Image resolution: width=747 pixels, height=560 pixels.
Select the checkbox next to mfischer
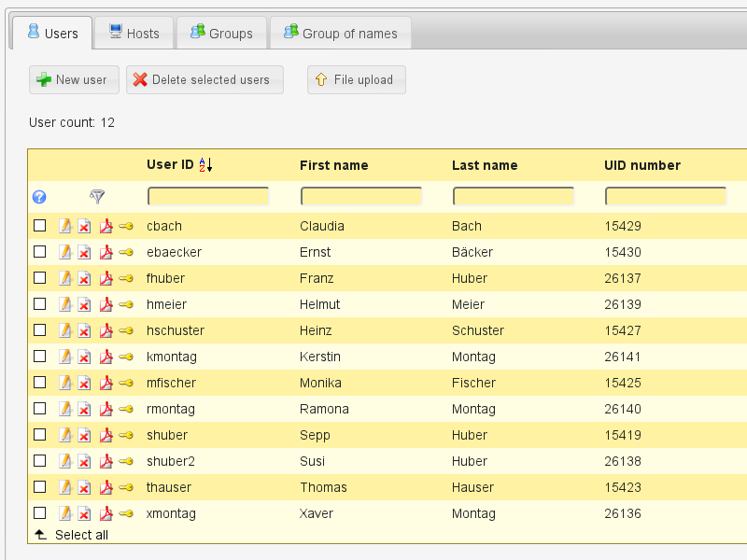39,383
